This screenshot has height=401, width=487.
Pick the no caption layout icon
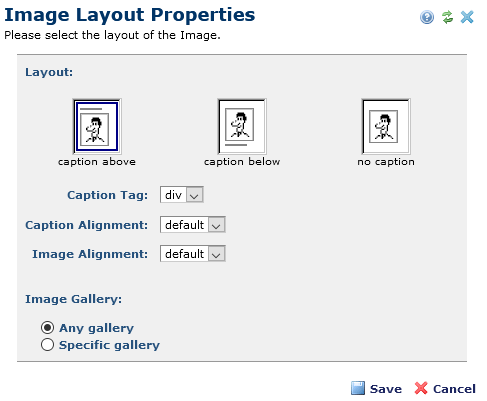[386, 126]
